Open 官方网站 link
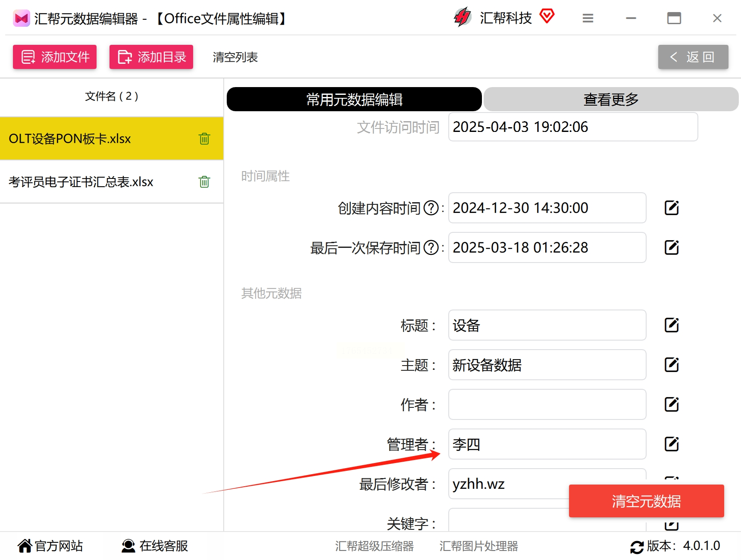Viewport: 741px width, 560px height. [x=50, y=546]
